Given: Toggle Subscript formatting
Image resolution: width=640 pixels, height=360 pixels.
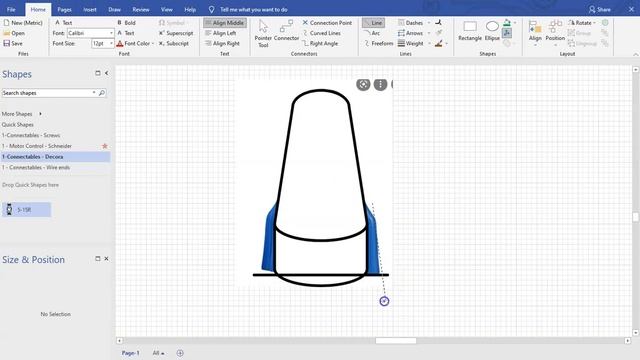Looking at the screenshot, I should (174, 43).
